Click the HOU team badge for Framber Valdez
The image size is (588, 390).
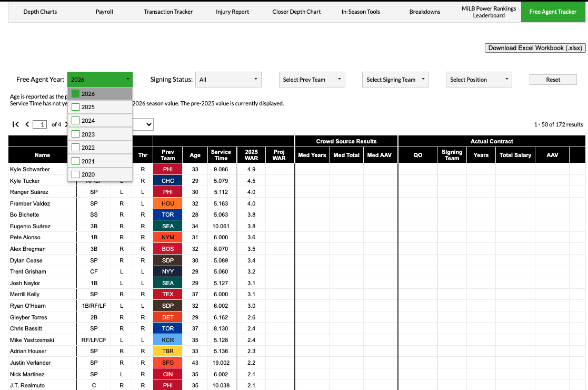coord(167,203)
